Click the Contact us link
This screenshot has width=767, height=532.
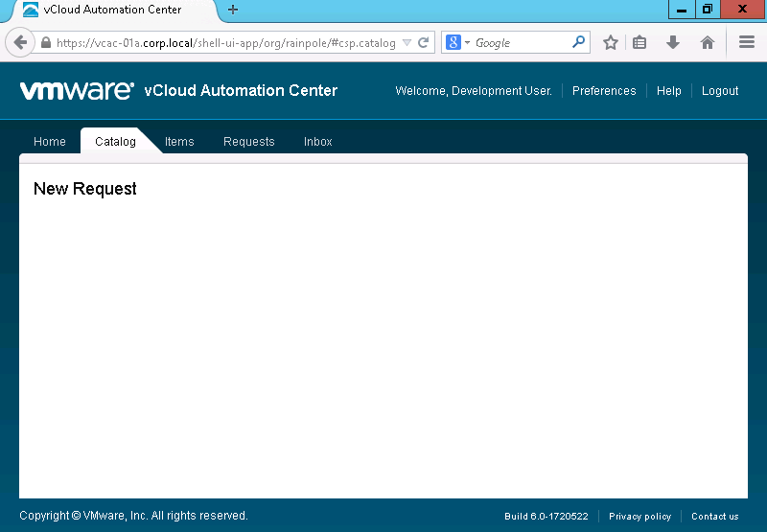tap(714, 517)
